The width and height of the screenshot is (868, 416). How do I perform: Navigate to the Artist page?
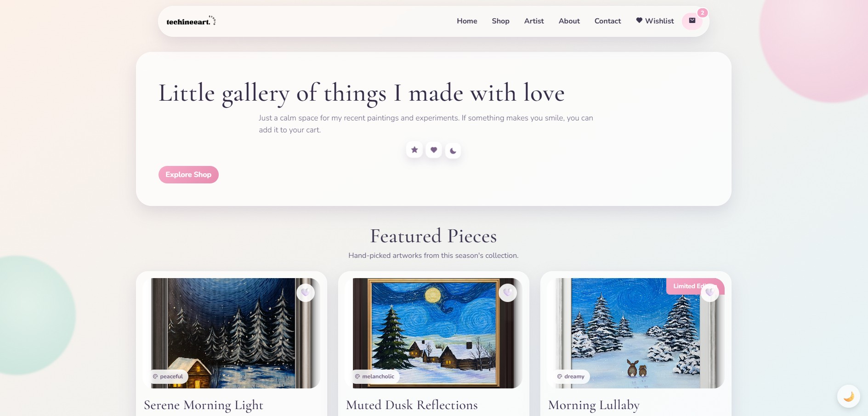pos(534,21)
